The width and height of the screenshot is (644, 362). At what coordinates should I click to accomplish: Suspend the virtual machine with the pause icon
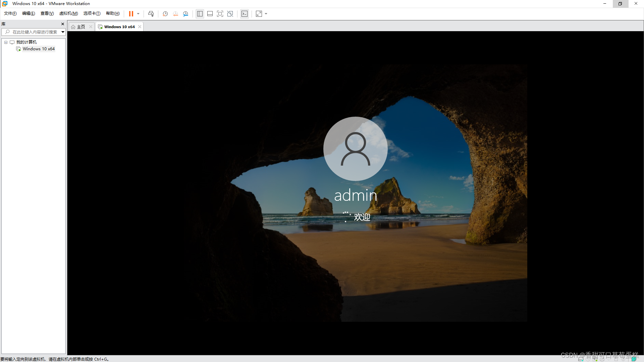[x=130, y=14]
